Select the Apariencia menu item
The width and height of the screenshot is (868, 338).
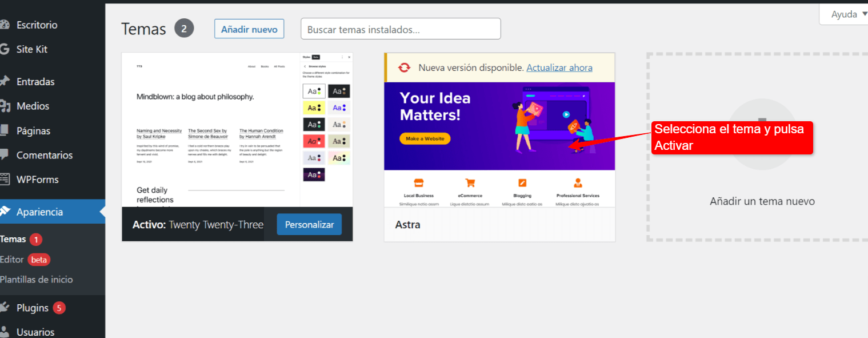[53, 212]
